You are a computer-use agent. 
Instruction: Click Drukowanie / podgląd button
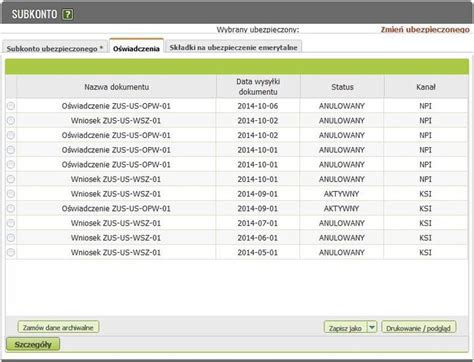click(418, 328)
